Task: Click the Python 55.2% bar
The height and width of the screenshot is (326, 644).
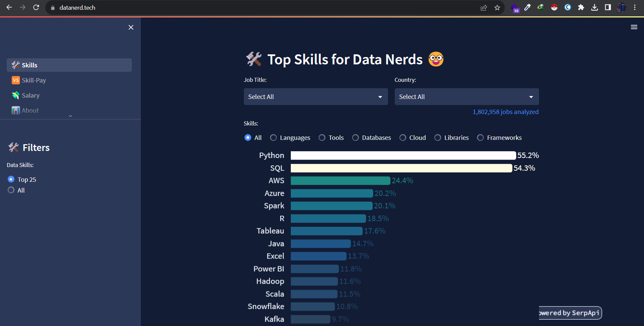Action: (x=403, y=155)
